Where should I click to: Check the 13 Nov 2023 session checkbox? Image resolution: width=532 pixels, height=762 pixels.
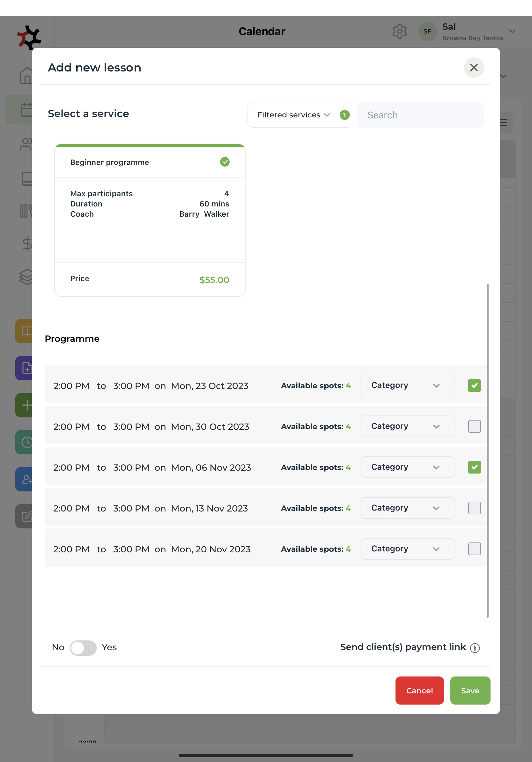(474, 508)
